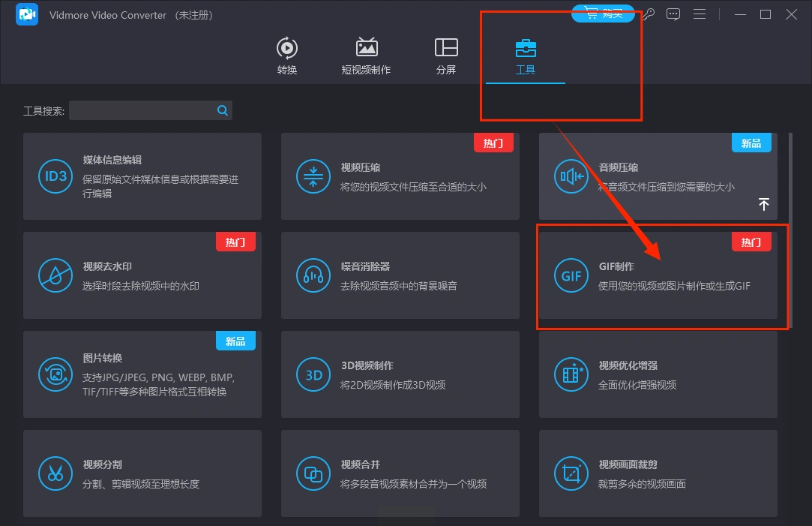
Task: Click description 保留原始文件媒体信息或根据需要进行编辑
Action: [160, 187]
